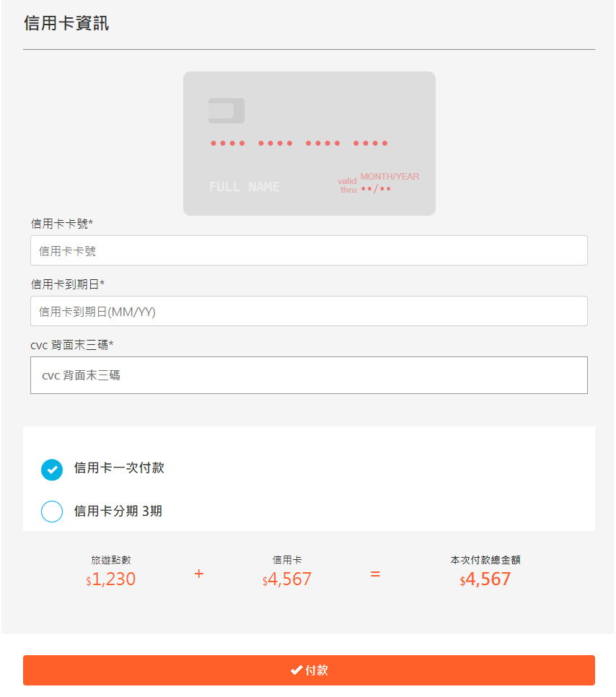Focus the 信用卡到期日(MM/YY) input field
Screen dimensions: 616x697
coord(309,311)
